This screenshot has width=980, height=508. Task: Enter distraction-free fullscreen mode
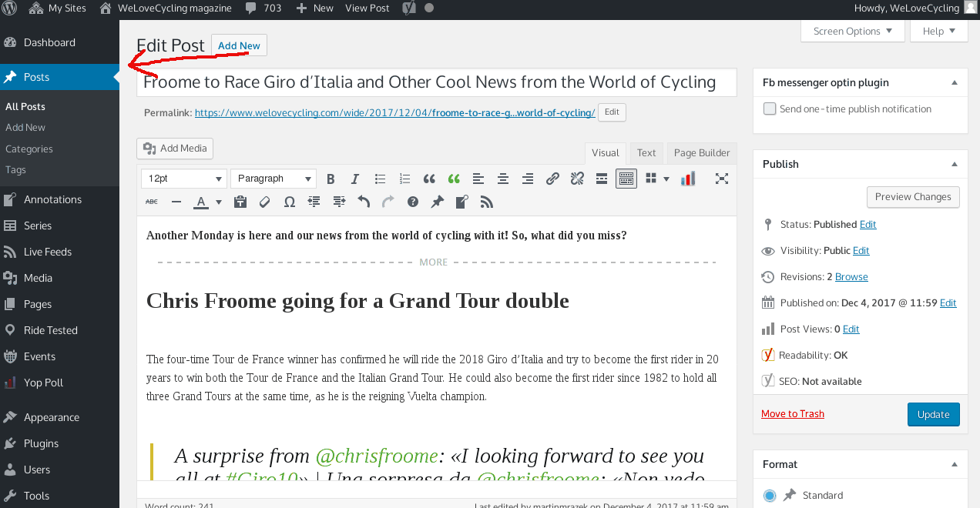coord(722,179)
